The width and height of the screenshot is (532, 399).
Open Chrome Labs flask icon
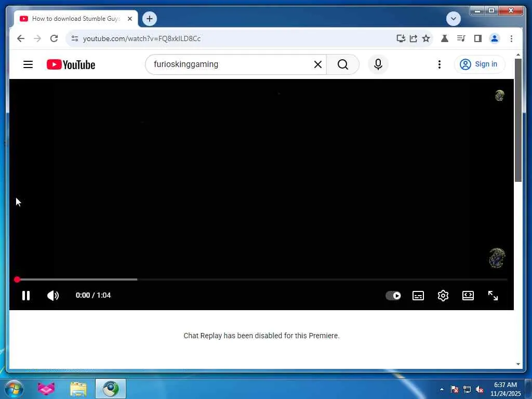click(445, 38)
